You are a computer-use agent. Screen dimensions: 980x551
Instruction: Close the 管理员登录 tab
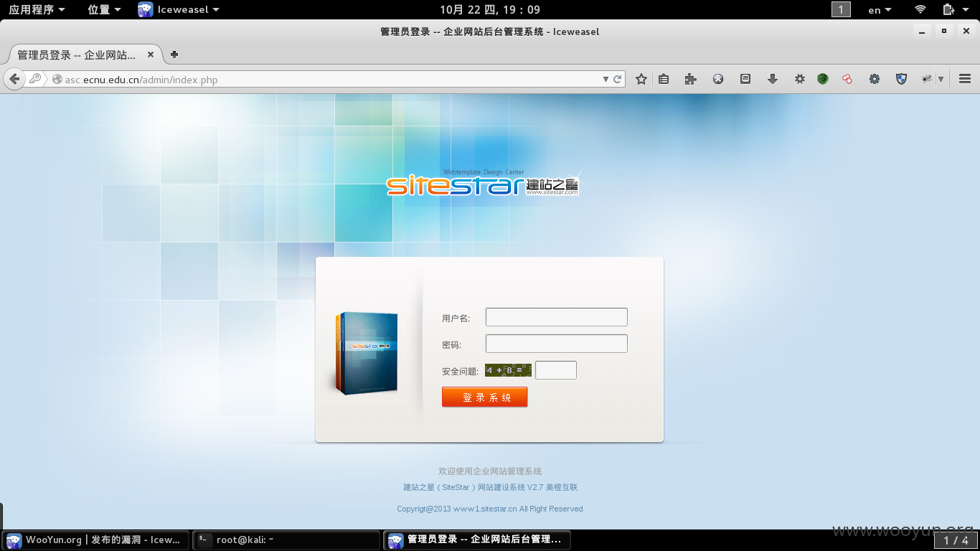click(151, 55)
